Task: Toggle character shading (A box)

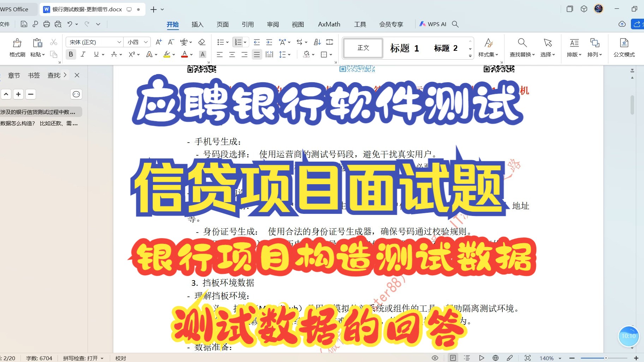Action: 202,54
